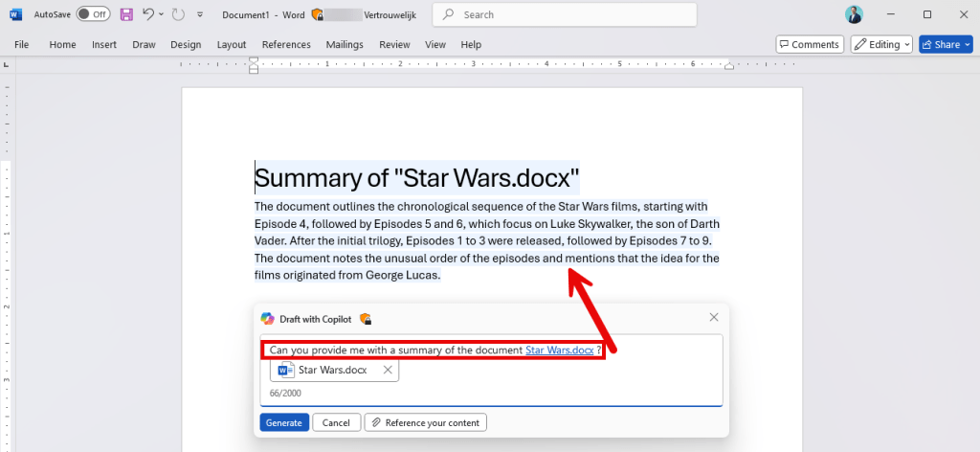980x452 pixels.
Task: Click the Undo arrow icon
Action: click(x=148, y=14)
